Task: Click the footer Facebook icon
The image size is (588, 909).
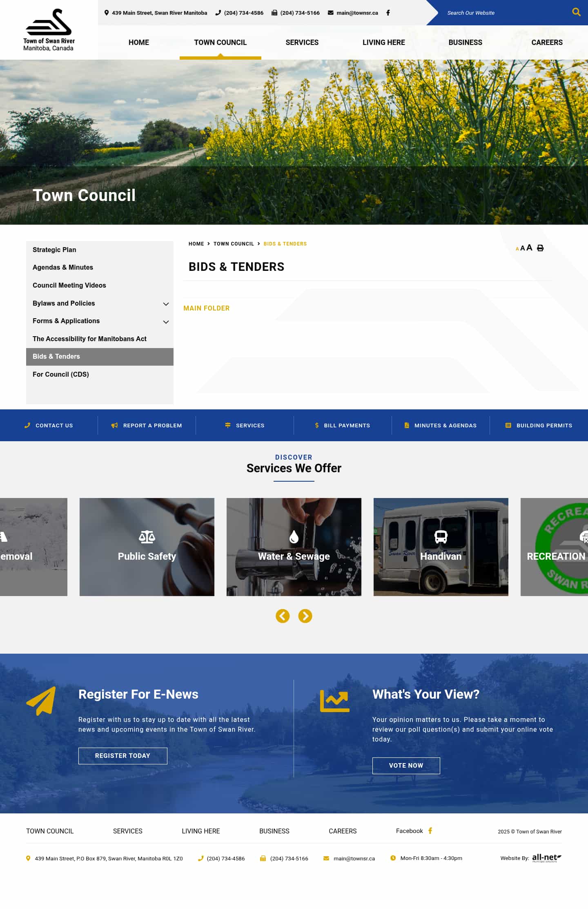Action: coord(430,831)
